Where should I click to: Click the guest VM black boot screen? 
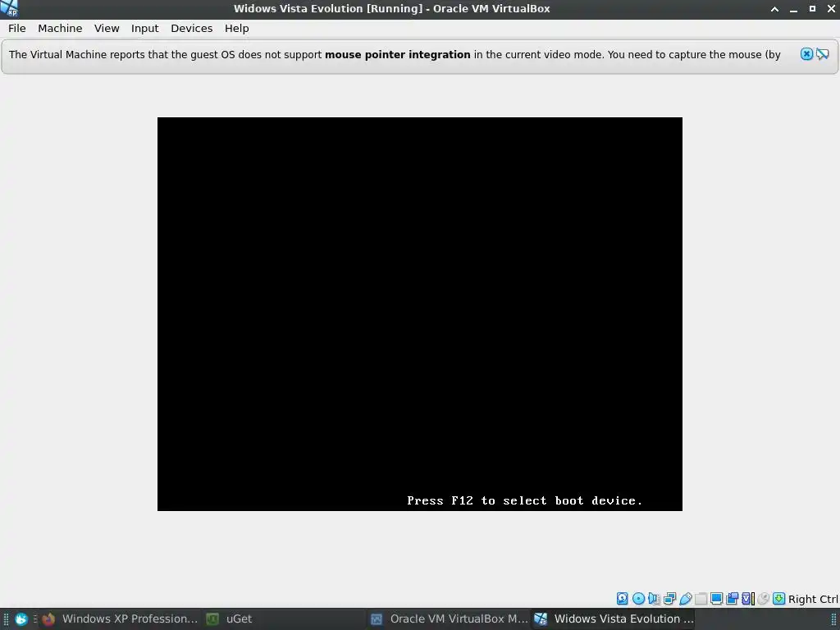click(x=420, y=314)
